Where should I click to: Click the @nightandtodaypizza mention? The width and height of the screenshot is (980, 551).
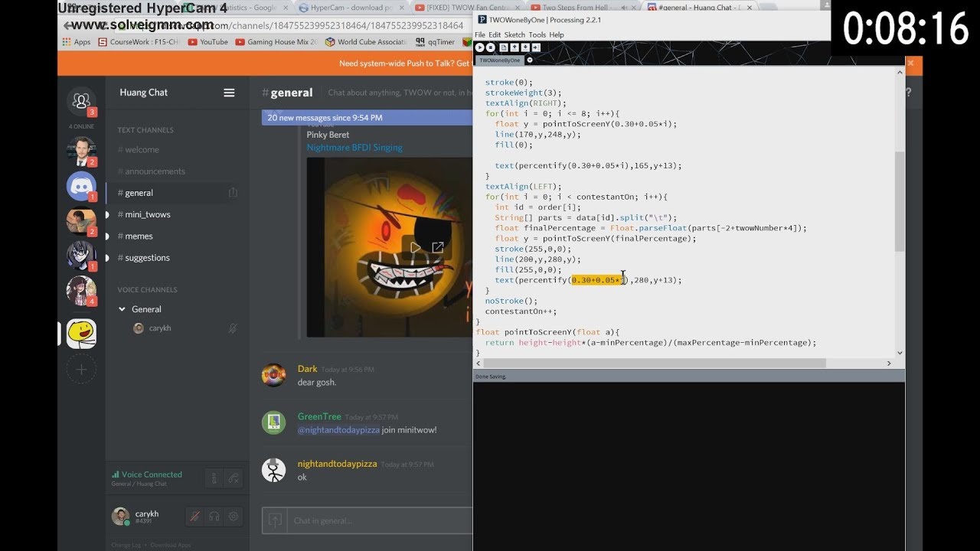coord(338,430)
